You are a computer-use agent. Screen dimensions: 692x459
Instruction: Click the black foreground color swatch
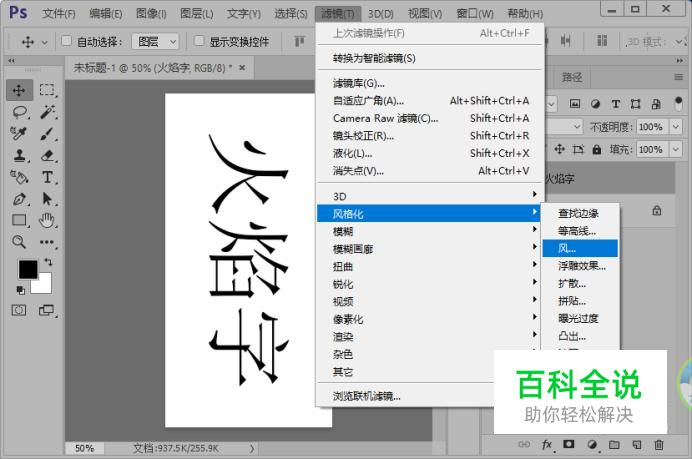pyautogui.click(x=28, y=269)
